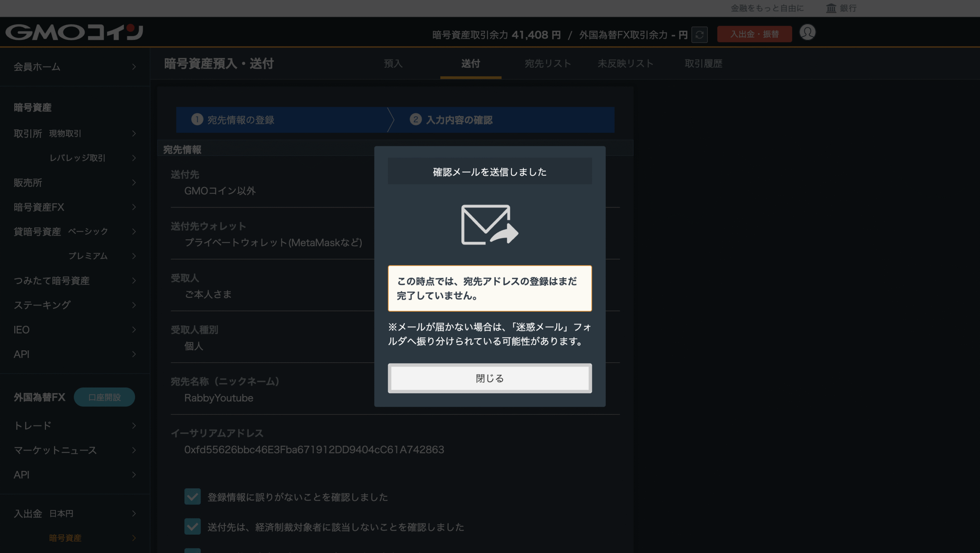
Task: Open マーケットニュース from the sidebar
Action: (55, 450)
